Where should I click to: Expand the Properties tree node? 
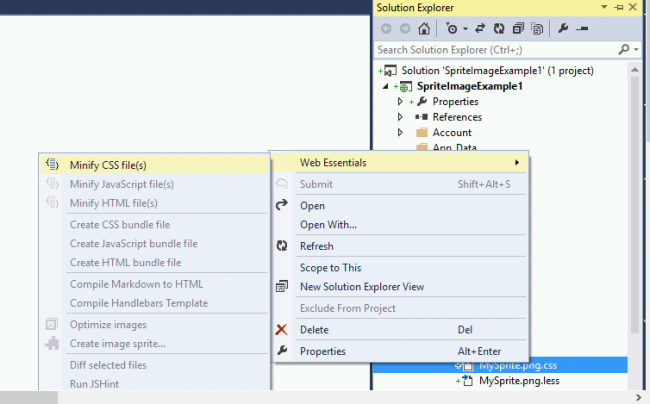click(x=400, y=102)
